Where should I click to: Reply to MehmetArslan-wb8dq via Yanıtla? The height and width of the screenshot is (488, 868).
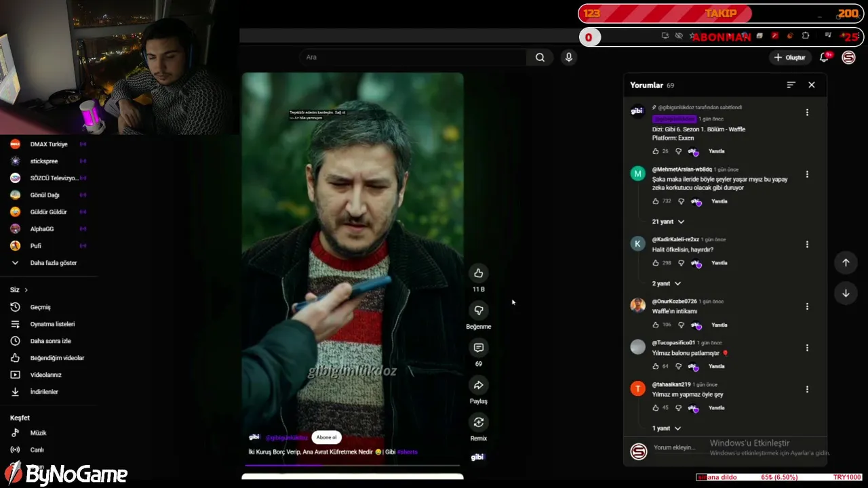click(x=719, y=201)
